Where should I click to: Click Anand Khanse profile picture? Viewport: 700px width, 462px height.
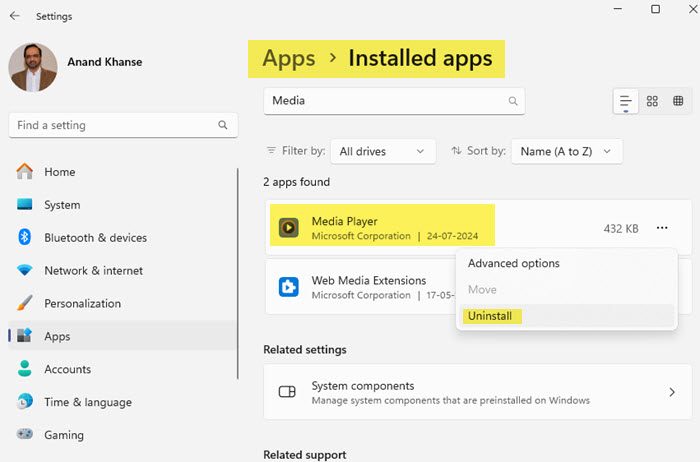(x=33, y=67)
